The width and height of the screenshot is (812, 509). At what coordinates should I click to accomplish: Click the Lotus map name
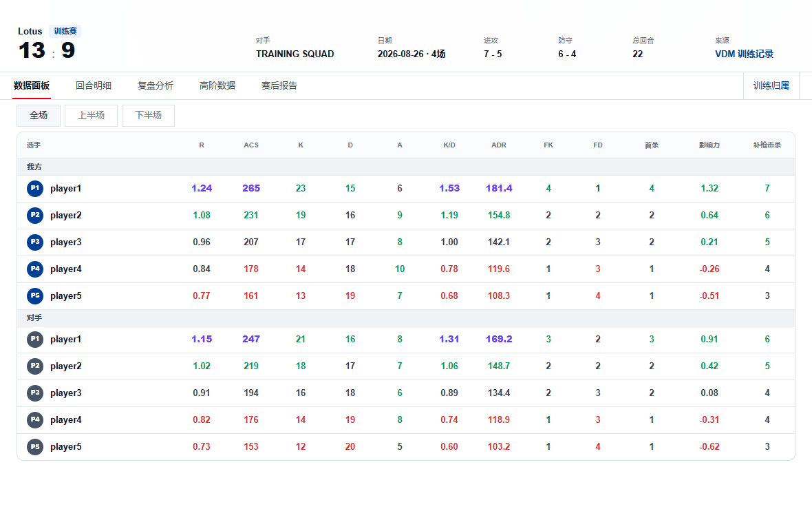point(30,31)
